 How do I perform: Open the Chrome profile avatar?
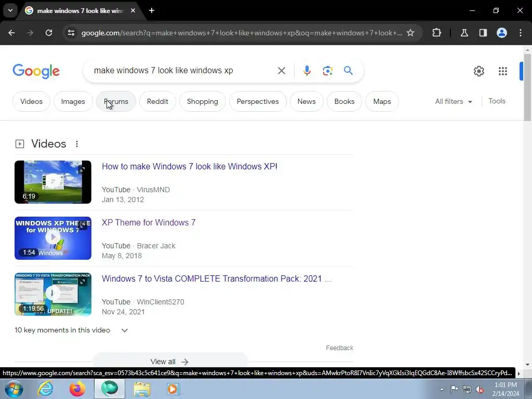pyautogui.click(x=502, y=33)
